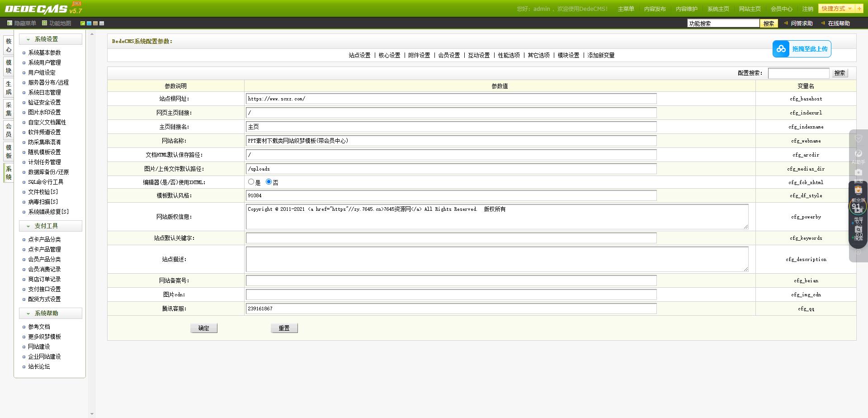The width and height of the screenshot is (868, 418).
Task: Select 是 for editor XHTML option
Action: (x=251, y=182)
